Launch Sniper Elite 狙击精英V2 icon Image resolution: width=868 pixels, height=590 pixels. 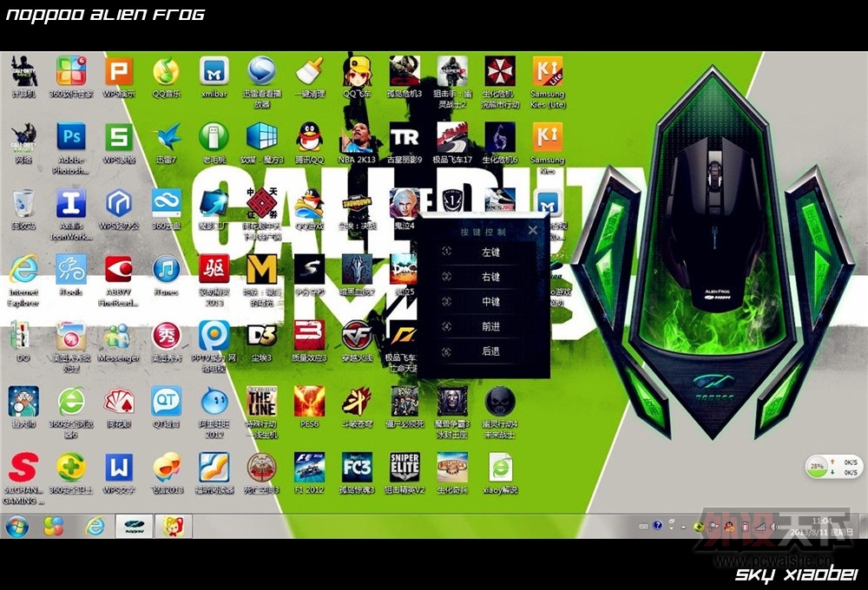coord(404,467)
